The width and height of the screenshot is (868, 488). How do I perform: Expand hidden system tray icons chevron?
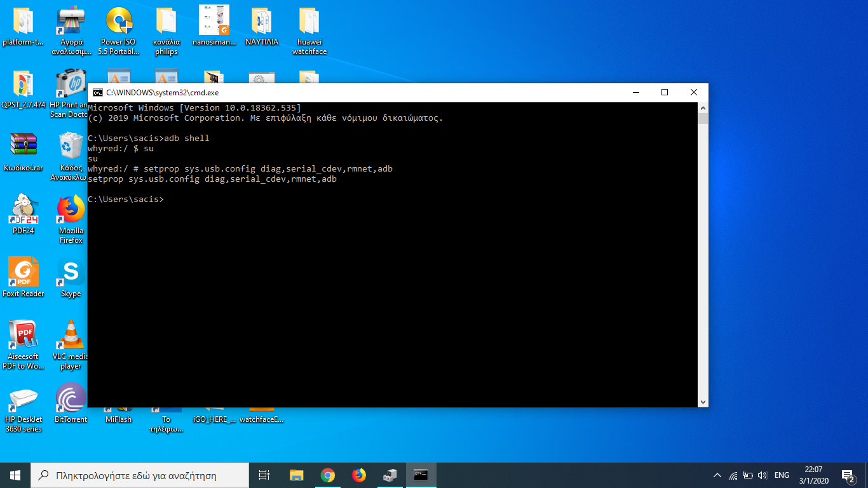pyautogui.click(x=717, y=475)
